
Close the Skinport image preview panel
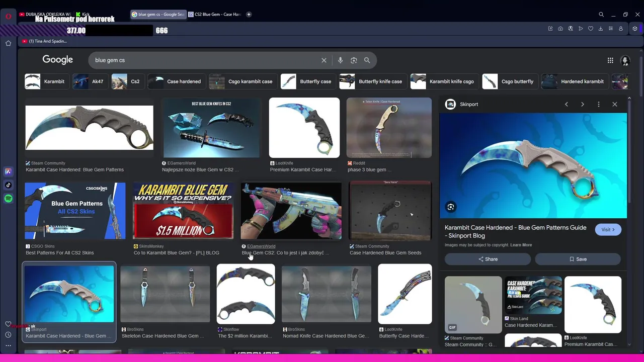click(615, 104)
